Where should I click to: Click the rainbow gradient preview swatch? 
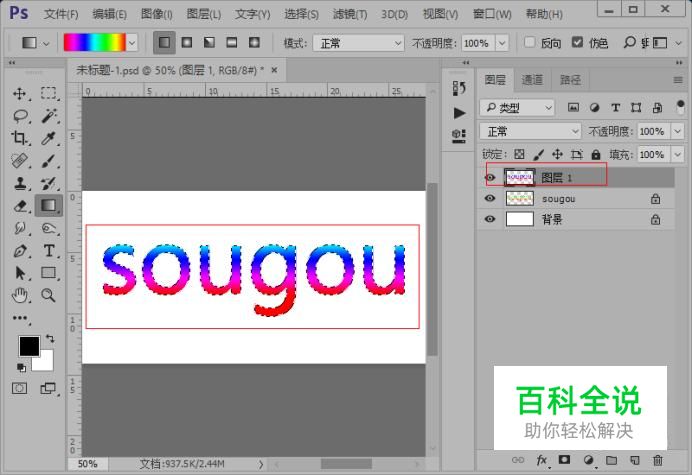tap(95, 43)
